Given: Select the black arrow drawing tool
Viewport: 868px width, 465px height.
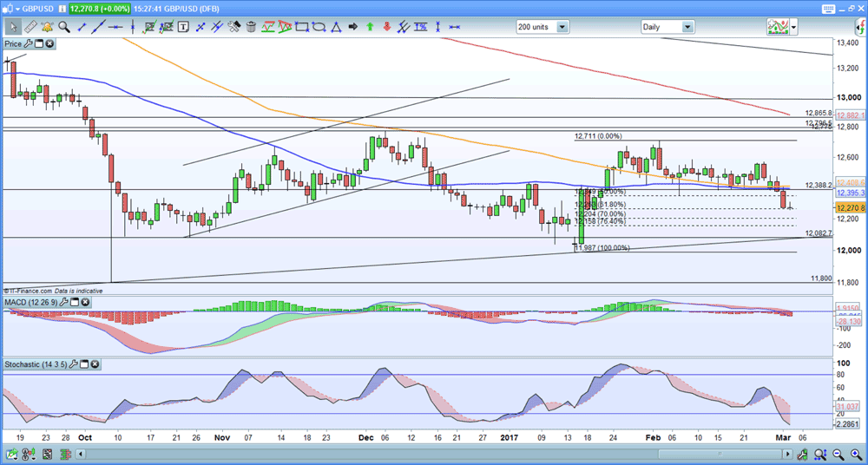Looking at the screenshot, I should (352, 26).
